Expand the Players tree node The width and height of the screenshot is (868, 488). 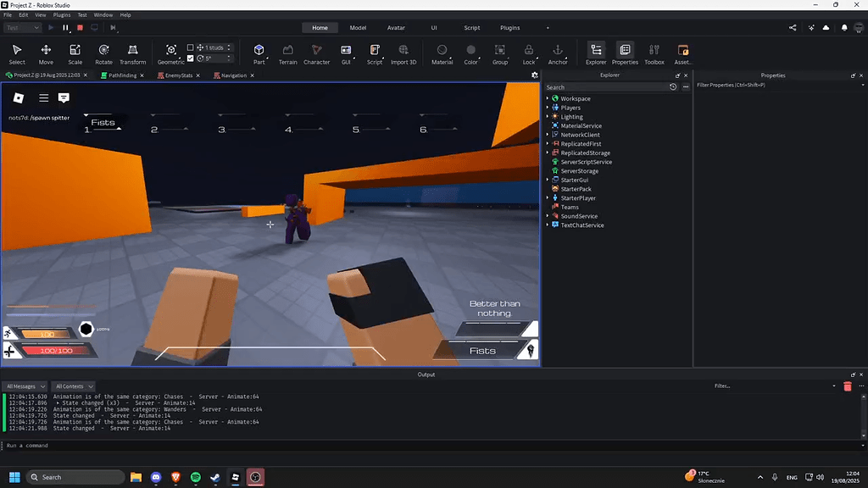pos(548,108)
